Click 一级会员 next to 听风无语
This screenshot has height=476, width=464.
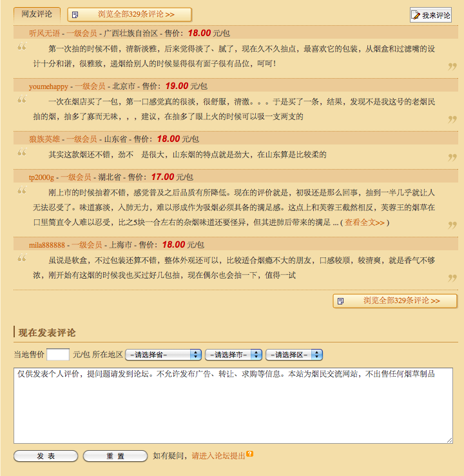pos(82,33)
